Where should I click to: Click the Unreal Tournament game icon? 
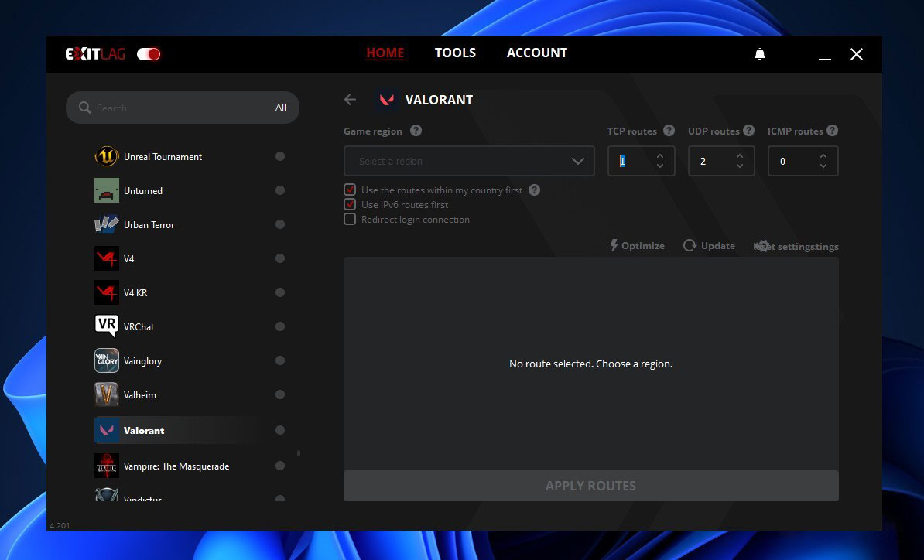tap(106, 156)
